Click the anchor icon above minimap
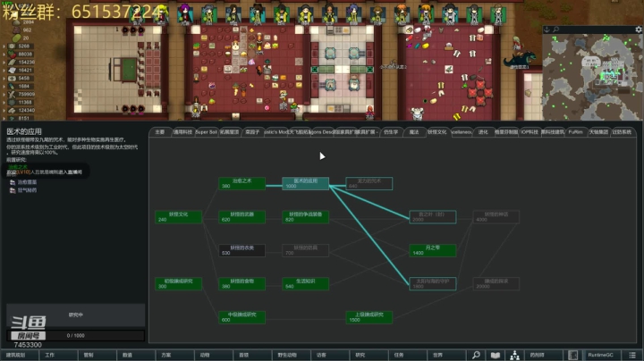Screen dimensions: 644x361 tap(547, 29)
